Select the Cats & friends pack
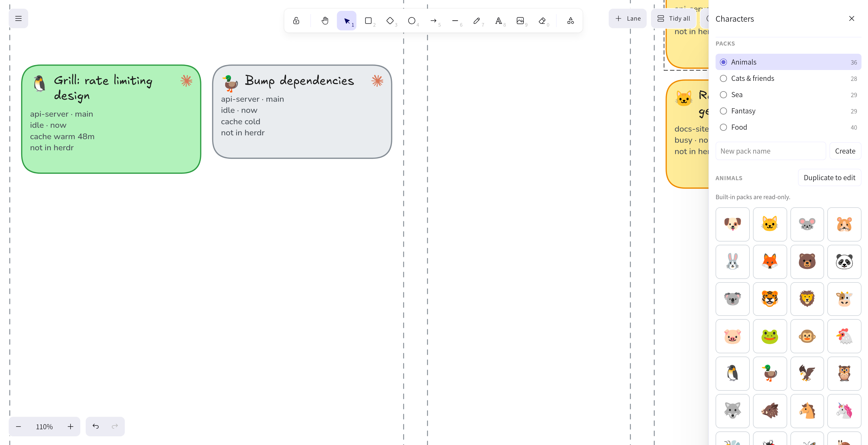The width and height of the screenshot is (868, 445). [789, 78]
